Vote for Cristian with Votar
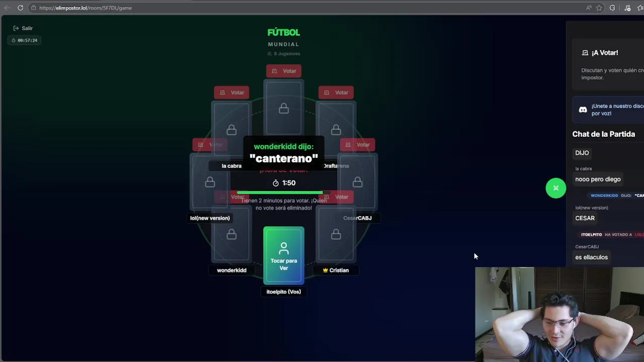Viewport: 644px width, 362px height. (x=336, y=197)
